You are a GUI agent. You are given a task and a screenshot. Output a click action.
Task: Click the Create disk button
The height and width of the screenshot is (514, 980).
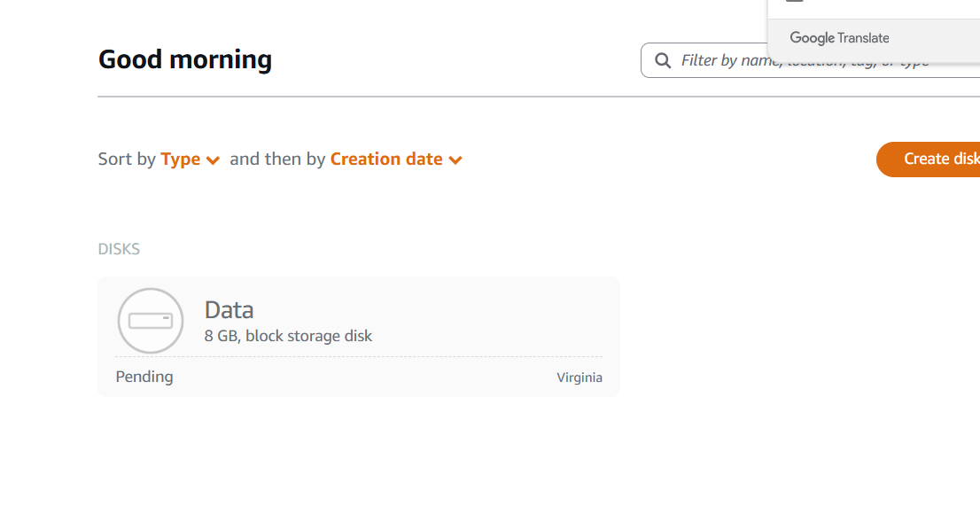(x=929, y=160)
